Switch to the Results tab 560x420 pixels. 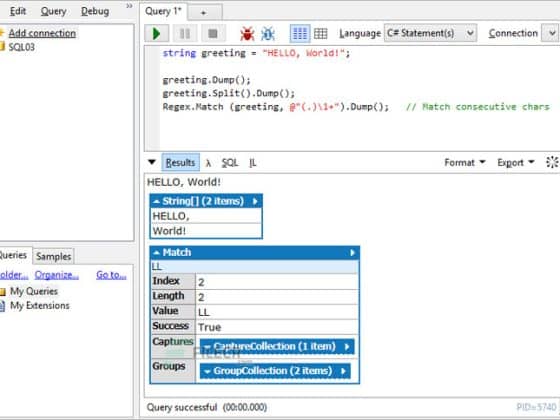(x=180, y=162)
